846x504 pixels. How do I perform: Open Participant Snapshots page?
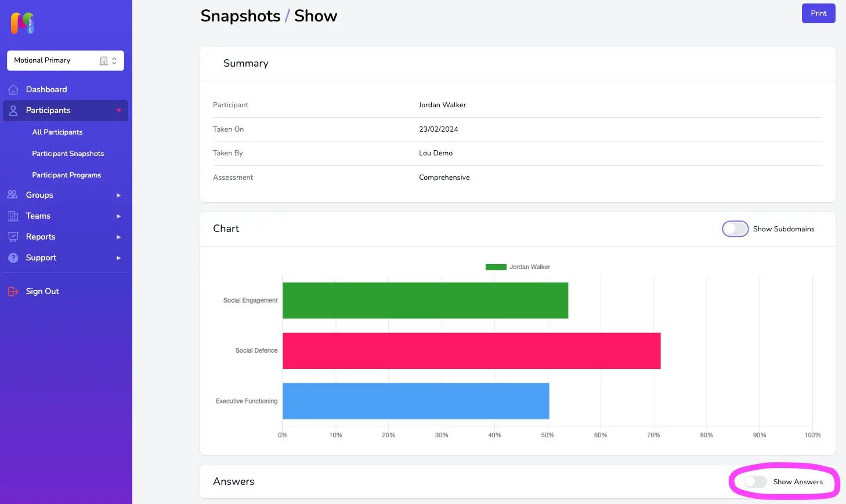[68, 154]
